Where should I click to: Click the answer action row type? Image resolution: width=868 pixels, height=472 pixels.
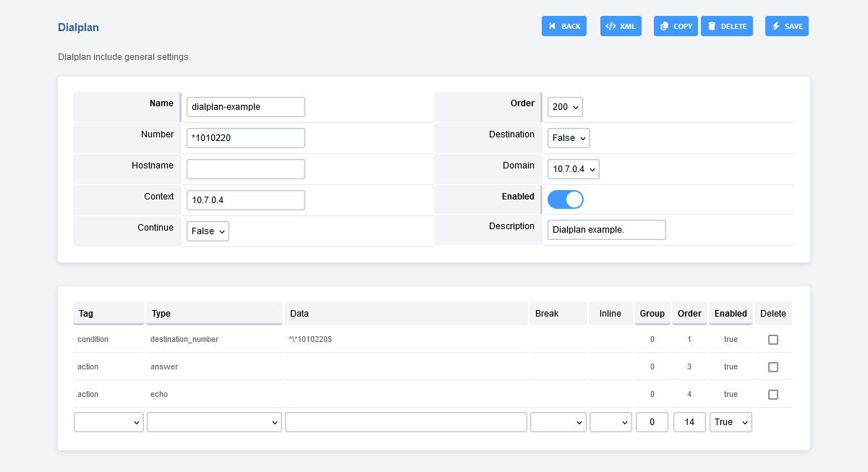164,367
